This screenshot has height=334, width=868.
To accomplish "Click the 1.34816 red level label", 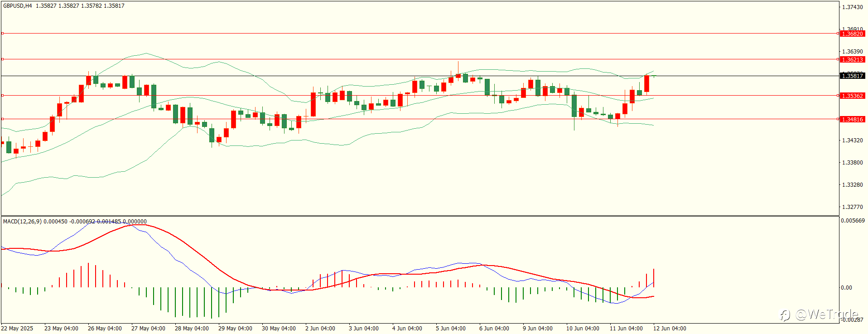I will (x=852, y=119).
